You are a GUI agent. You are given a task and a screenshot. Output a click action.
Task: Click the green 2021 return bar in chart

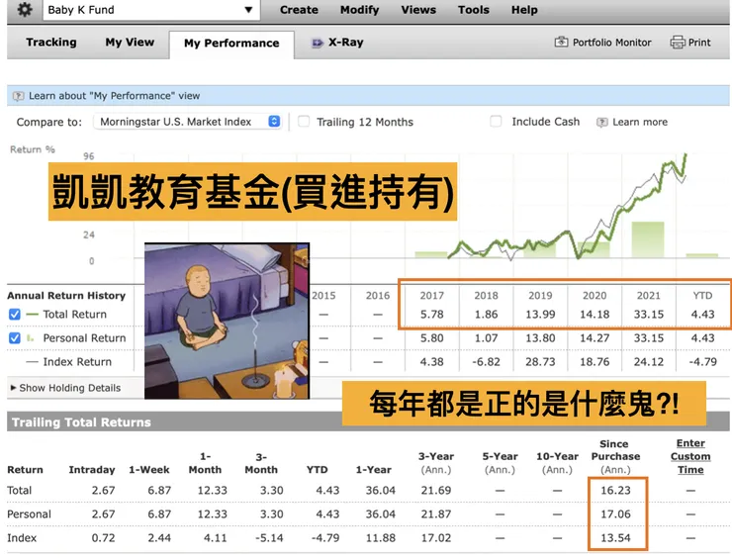tap(648, 239)
